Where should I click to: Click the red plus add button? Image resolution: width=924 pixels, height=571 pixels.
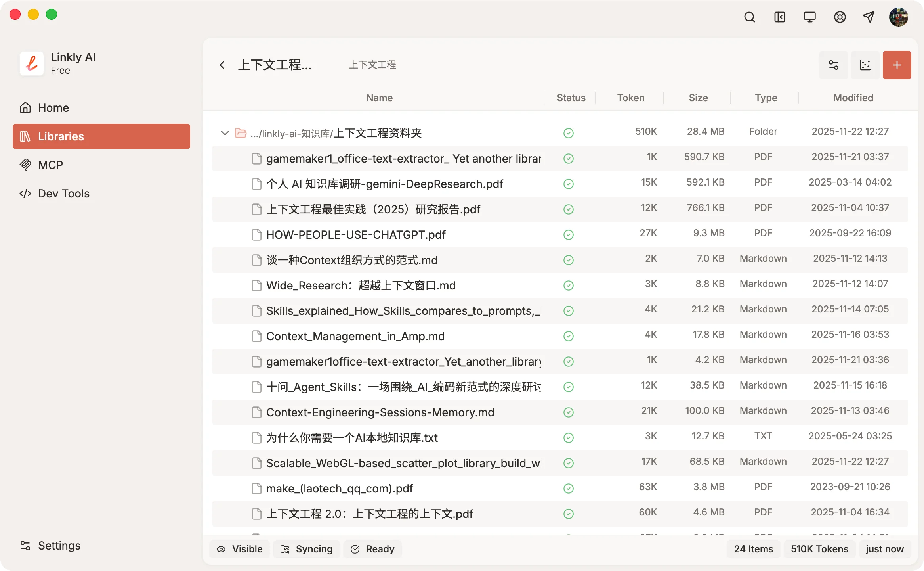[897, 65]
